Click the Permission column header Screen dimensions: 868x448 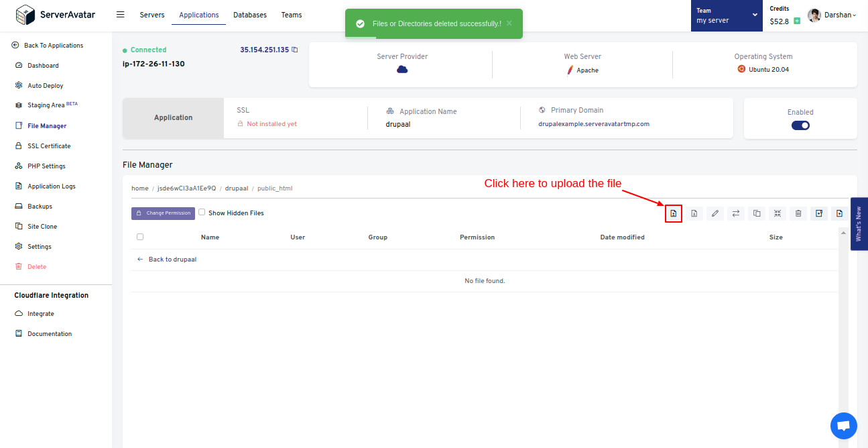pyautogui.click(x=477, y=237)
